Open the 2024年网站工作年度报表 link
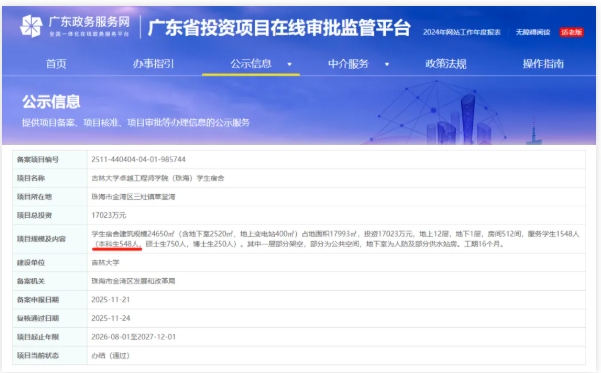Viewport: 601px width, 373px height. 462,32
